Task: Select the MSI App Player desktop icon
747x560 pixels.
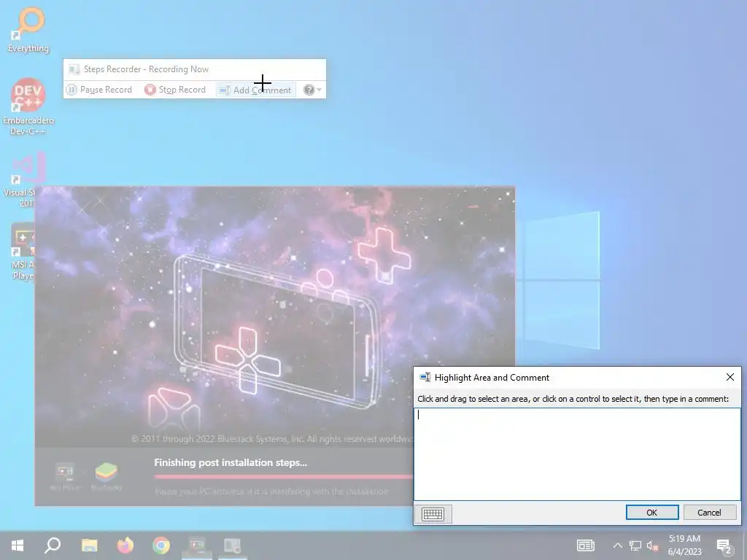Action: pyautogui.click(x=23, y=251)
